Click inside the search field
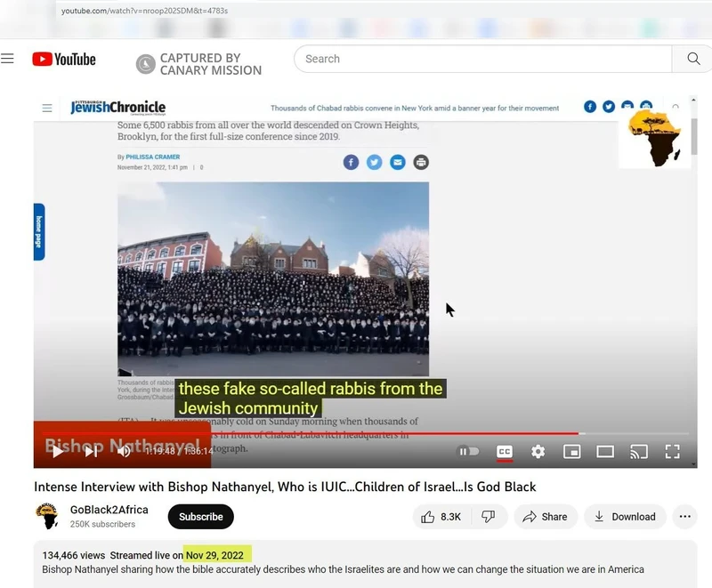The width and height of the screenshot is (712, 588). [481, 59]
